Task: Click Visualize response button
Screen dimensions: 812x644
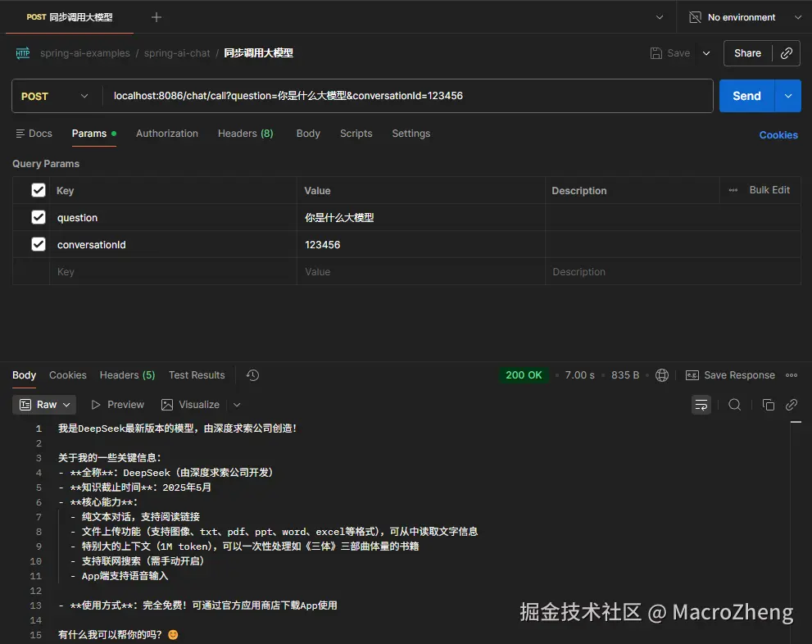Action: point(191,405)
